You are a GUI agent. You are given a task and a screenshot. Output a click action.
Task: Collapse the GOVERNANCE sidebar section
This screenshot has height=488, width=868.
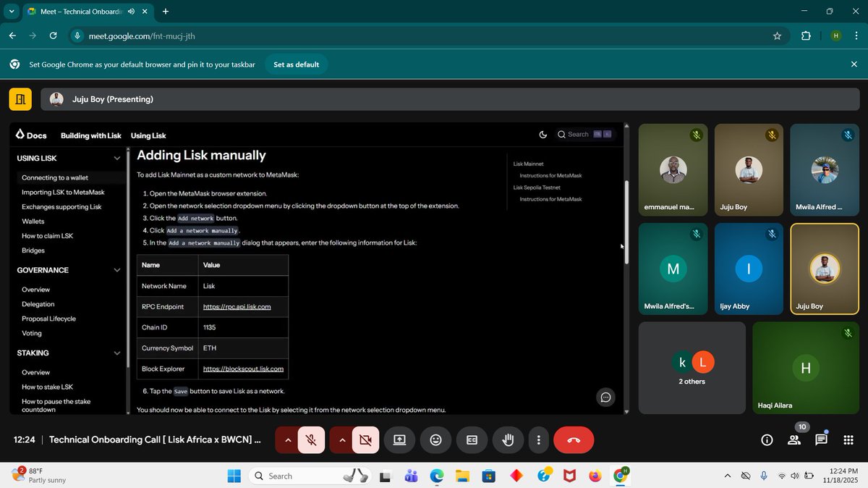[116, 270]
